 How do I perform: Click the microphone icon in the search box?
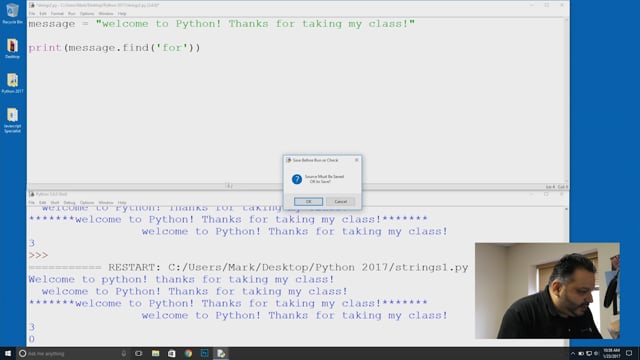(x=124, y=353)
